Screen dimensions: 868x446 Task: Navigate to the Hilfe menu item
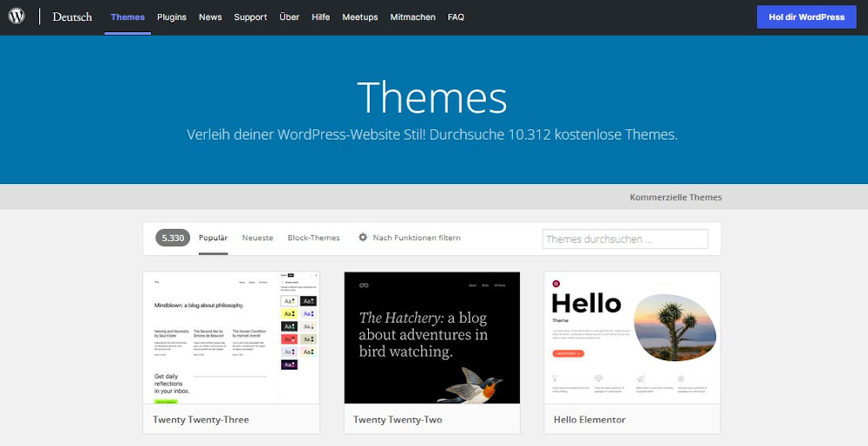[x=320, y=17]
